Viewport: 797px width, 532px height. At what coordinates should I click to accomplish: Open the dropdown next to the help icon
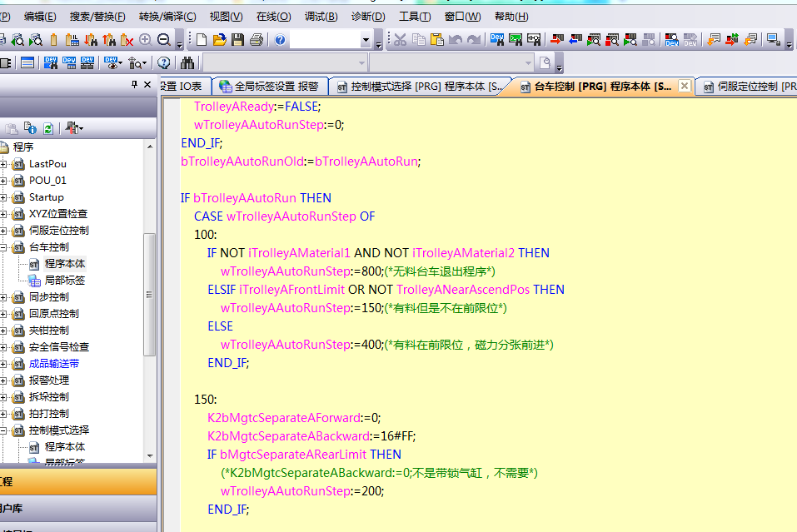(366, 40)
